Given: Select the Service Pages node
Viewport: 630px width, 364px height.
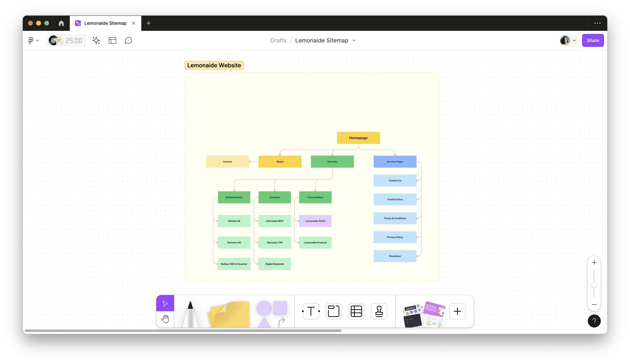Looking at the screenshot, I should point(395,162).
